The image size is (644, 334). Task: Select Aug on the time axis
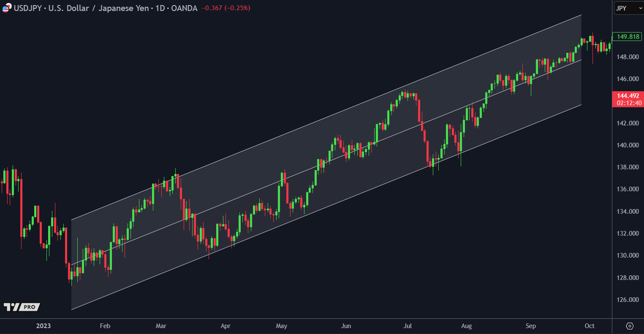click(x=466, y=326)
